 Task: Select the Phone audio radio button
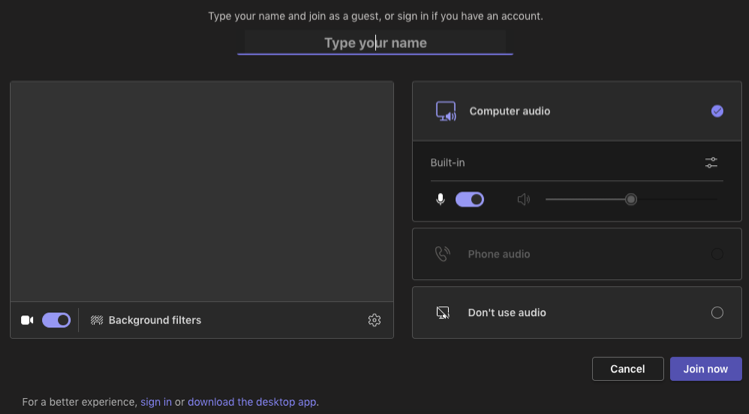click(717, 254)
